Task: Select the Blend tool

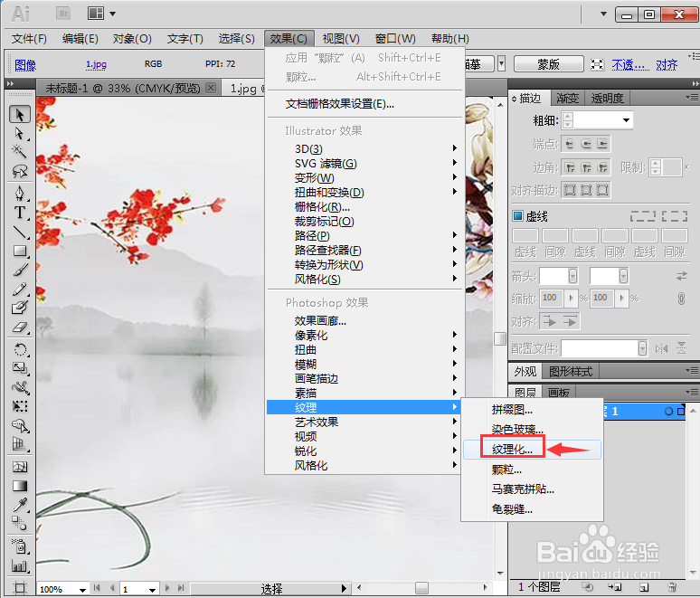Action: pos(20,524)
